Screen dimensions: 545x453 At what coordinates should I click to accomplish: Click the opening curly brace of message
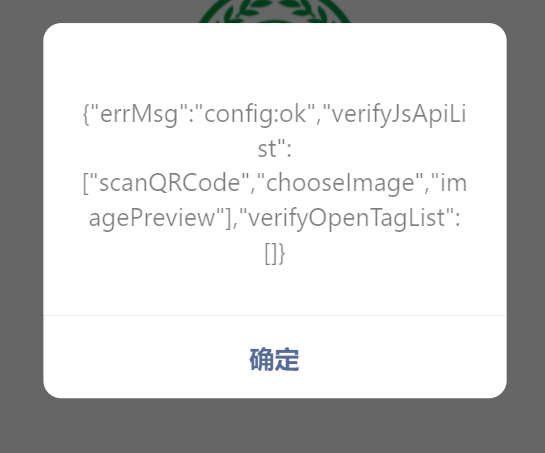86,114
